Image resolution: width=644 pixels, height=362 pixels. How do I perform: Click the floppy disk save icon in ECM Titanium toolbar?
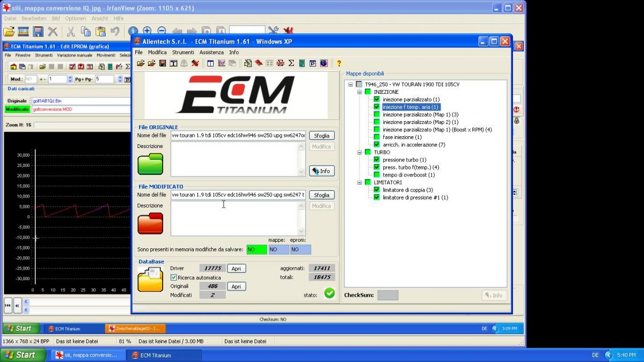[163, 63]
